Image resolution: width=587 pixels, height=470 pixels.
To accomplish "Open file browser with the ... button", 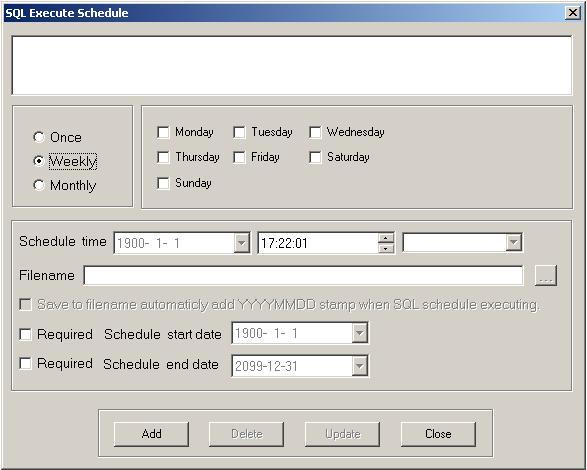I will point(546,276).
